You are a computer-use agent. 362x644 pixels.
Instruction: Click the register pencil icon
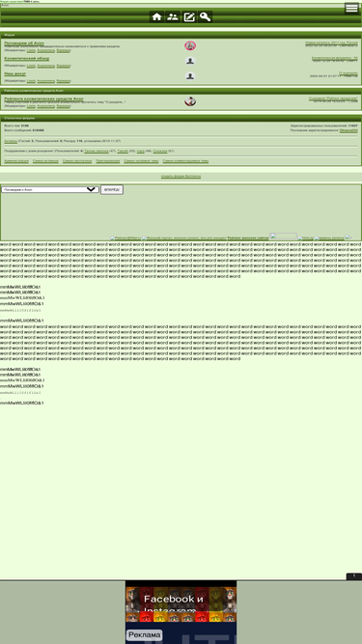click(189, 16)
